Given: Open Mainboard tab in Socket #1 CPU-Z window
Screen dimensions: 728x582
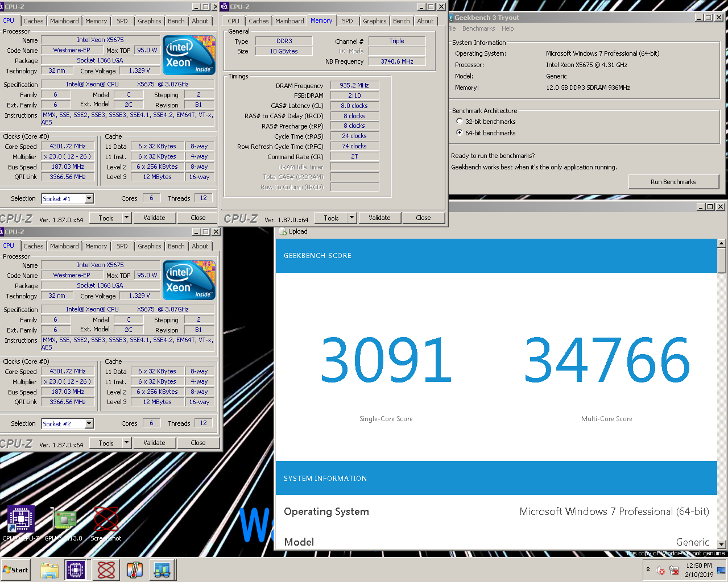Looking at the screenshot, I should click(64, 21).
